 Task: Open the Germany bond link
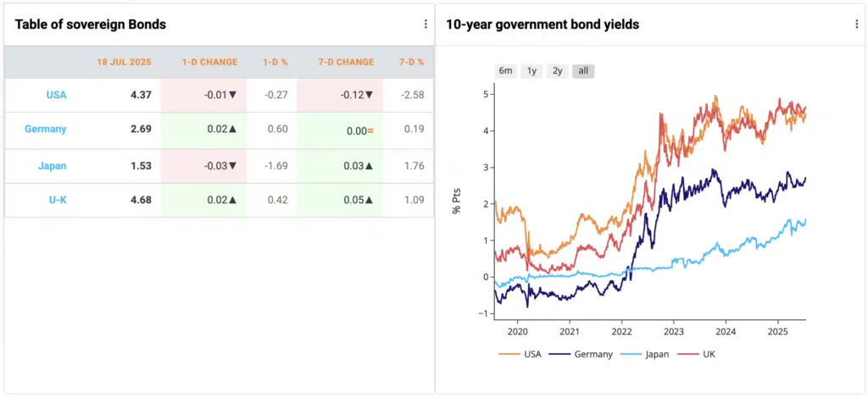click(x=46, y=129)
